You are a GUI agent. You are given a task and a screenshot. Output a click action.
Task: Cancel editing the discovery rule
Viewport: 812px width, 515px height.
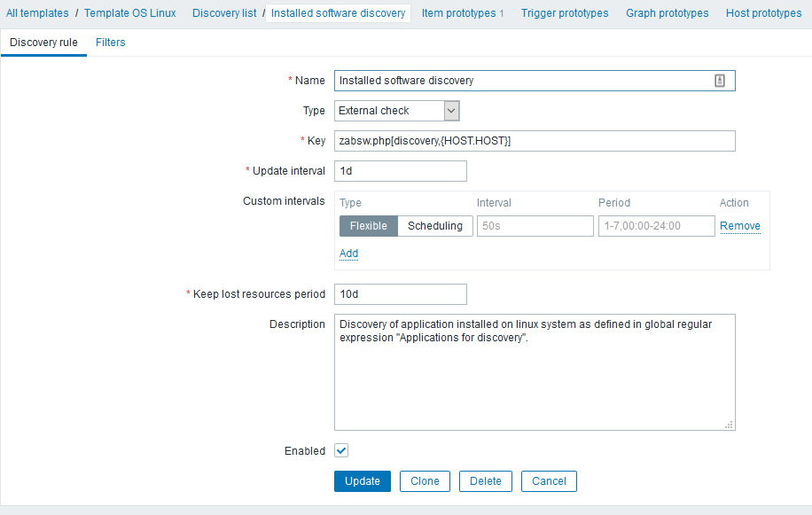[549, 480]
